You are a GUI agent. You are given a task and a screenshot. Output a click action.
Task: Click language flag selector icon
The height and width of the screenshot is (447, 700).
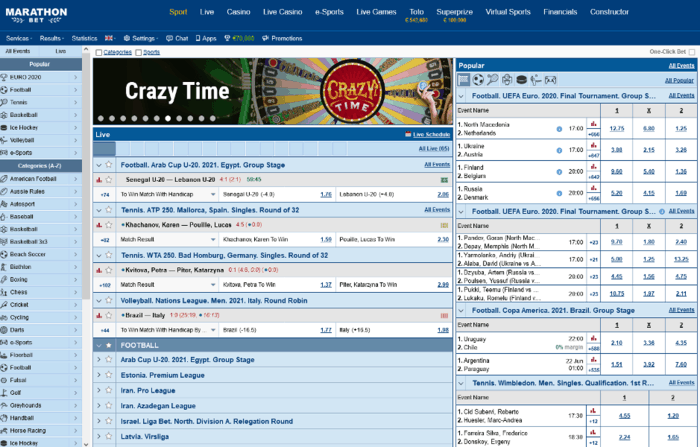point(109,38)
